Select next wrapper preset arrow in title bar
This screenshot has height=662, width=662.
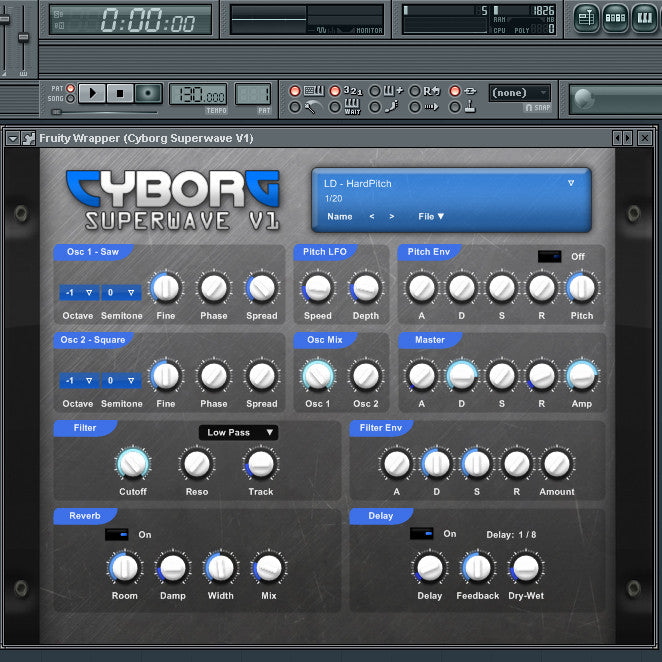627,138
